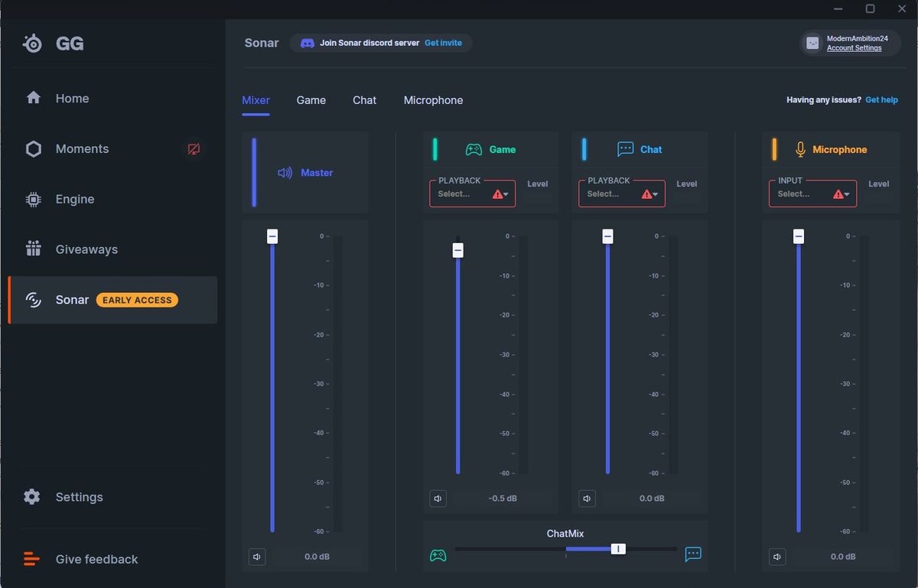Open the Microphone INPUT device dropdown
The height and width of the screenshot is (588, 918).
point(812,193)
